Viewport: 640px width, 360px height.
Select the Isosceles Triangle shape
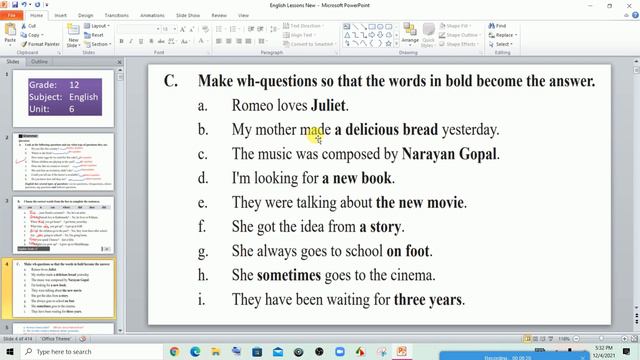pos(347,35)
